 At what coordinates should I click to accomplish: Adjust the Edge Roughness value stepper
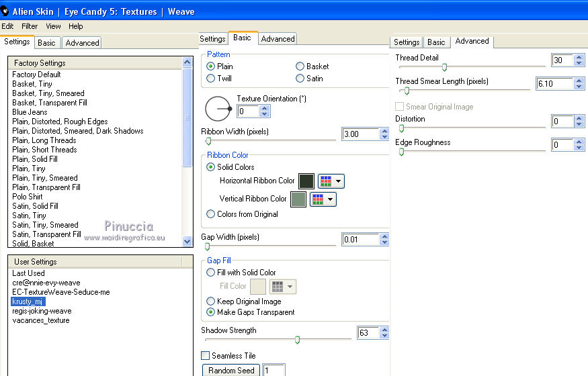579,144
